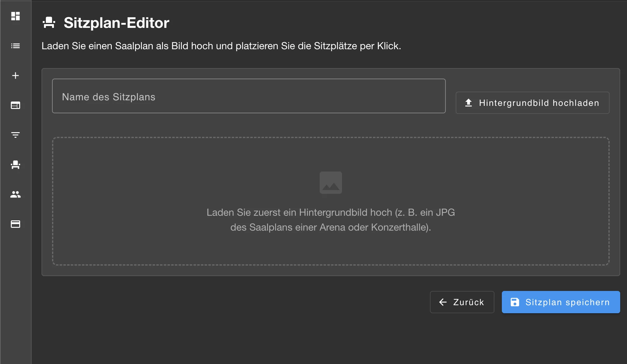
Task: Click the image placeholder icon in the drop area
Action: click(331, 183)
